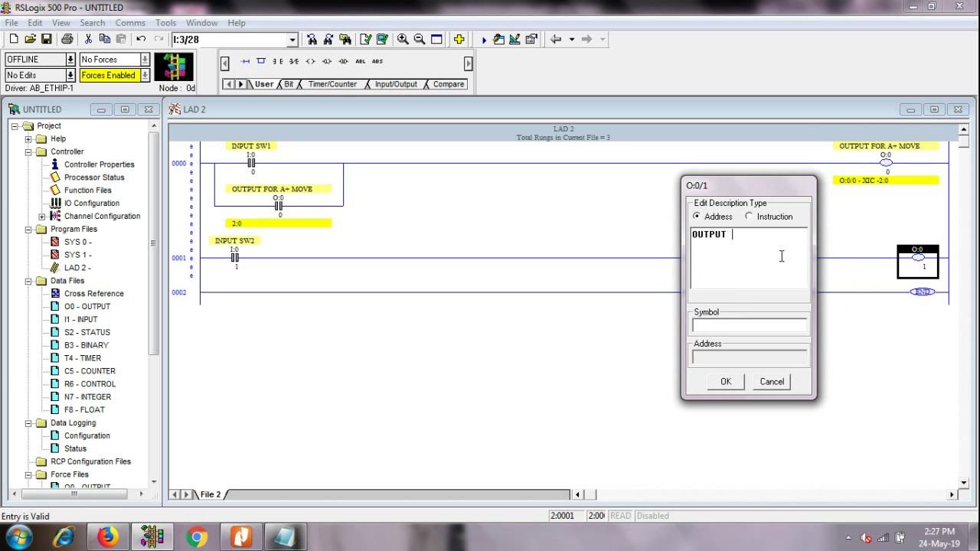Open the No Edits dropdown
Viewport: 980px width, 551px height.
point(70,75)
